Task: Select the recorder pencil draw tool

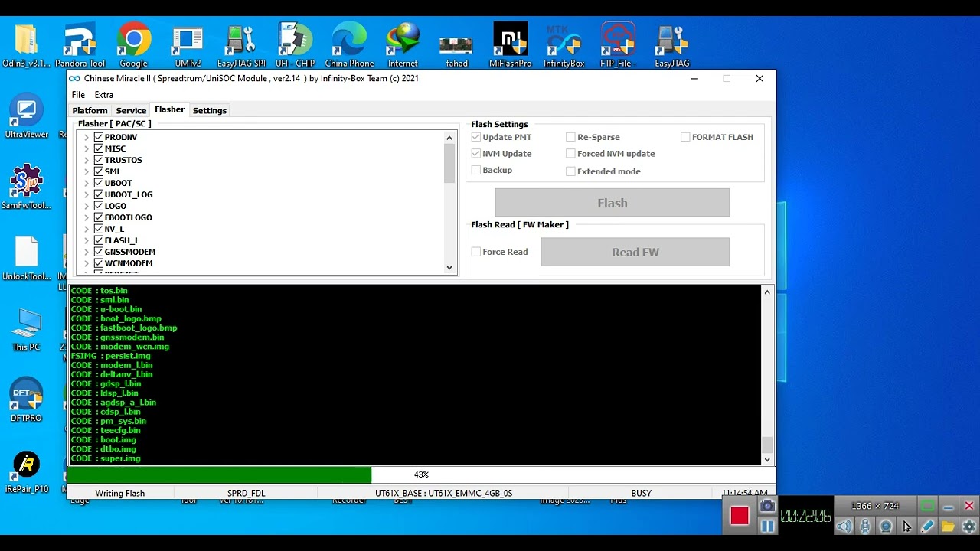Action: click(x=927, y=527)
